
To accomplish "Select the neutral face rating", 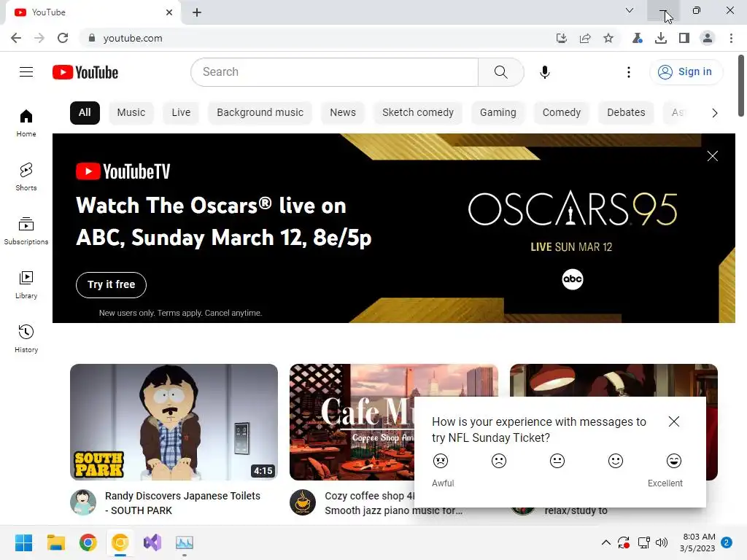I will (557, 461).
